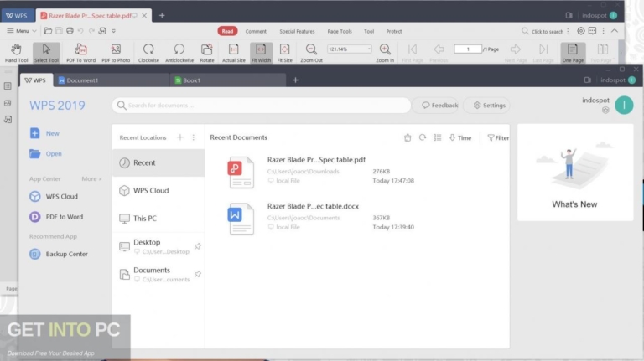Zoom Out of the PDF

[x=311, y=53]
